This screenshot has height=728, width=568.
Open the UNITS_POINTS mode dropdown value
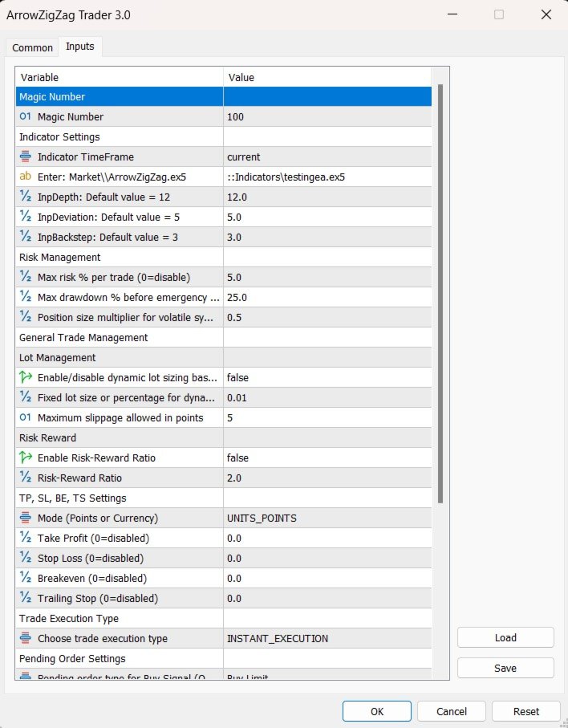click(327, 519)
